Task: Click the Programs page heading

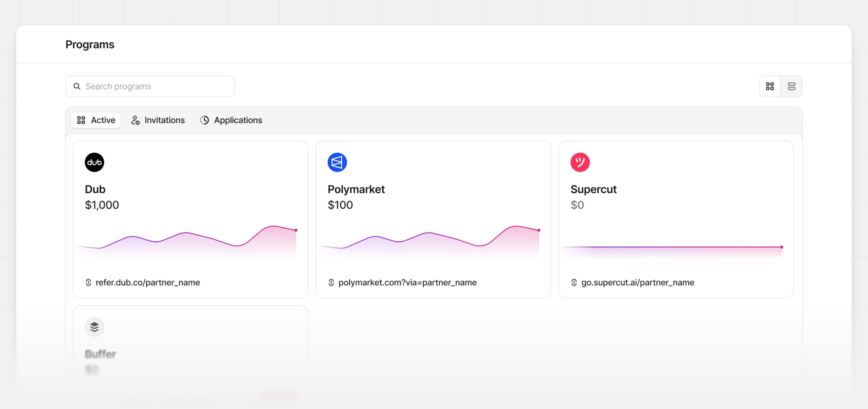Action: pyautogui.click(x=90, y=44)
